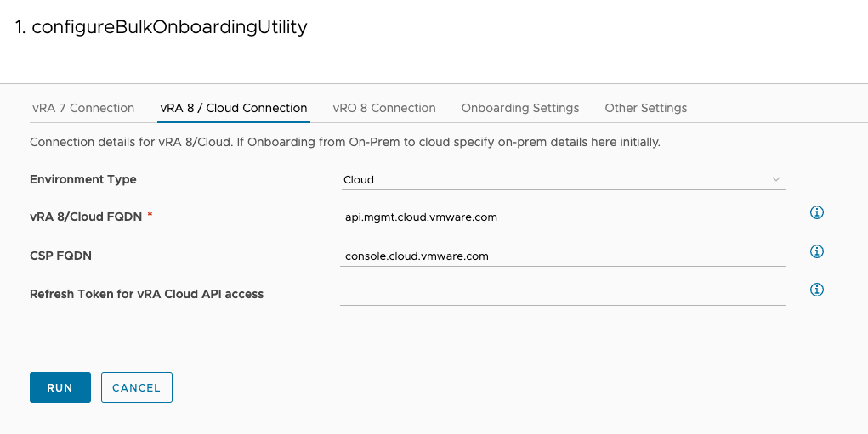
Task: Go to the Onboarding Settings tab
Action: tap(520, 108)
